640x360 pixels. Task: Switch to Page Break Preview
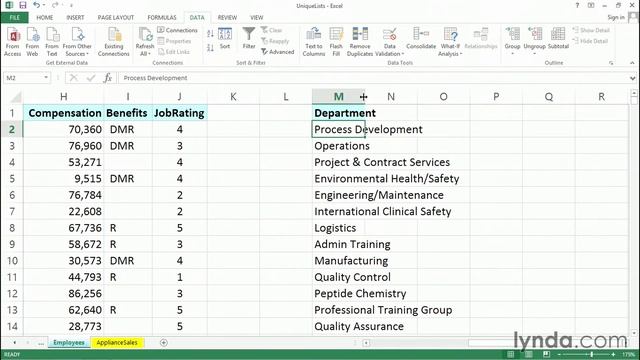[546, 354]
